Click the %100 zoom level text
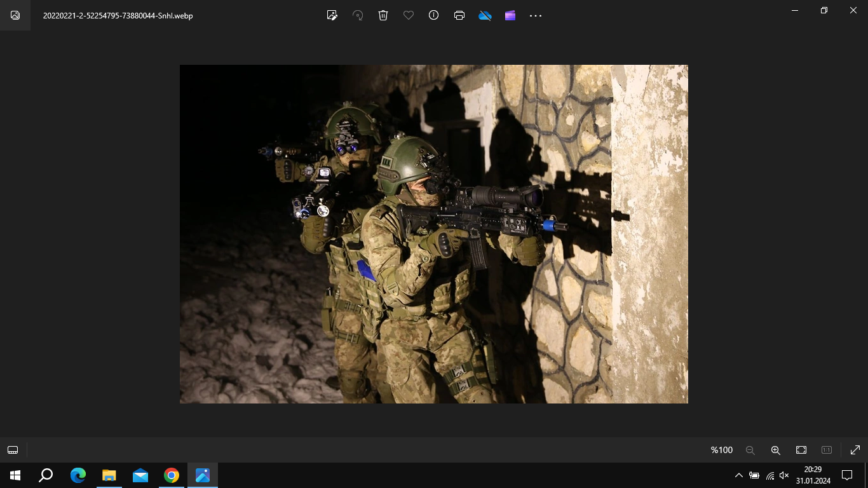Screen dimensions: 868x488 tap(722, 450)
